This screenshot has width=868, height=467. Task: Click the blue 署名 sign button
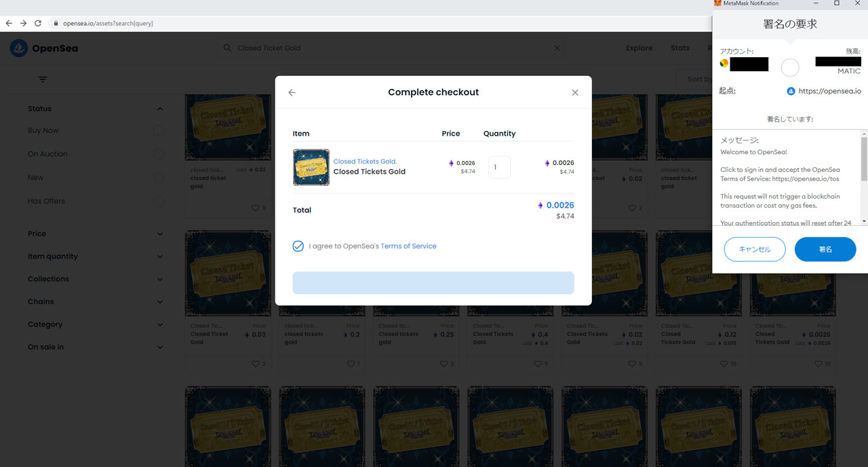(825, 249)
